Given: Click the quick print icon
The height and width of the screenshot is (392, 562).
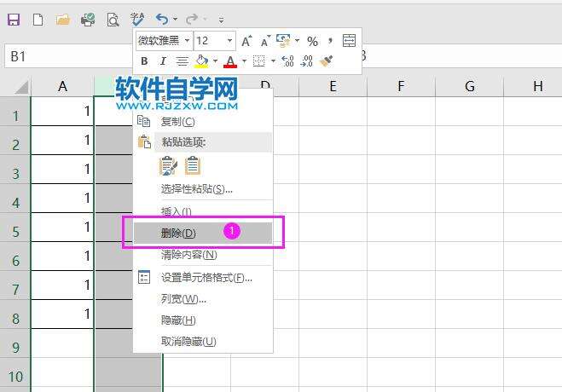Looking at the screenshot, I should 88,20.
